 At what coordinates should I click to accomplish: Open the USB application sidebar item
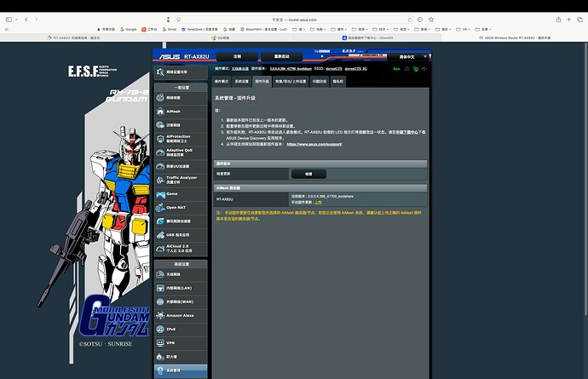click(x=176, y=233)
